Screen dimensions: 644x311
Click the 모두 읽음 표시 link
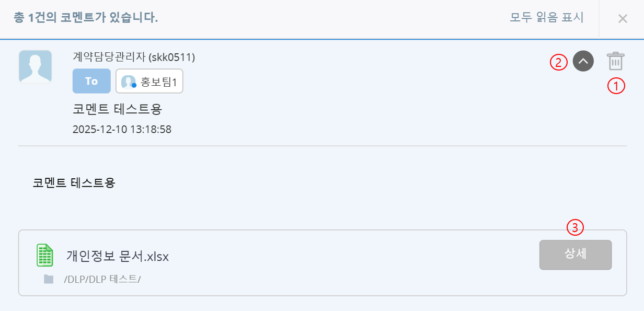click(x=546, y=18)
